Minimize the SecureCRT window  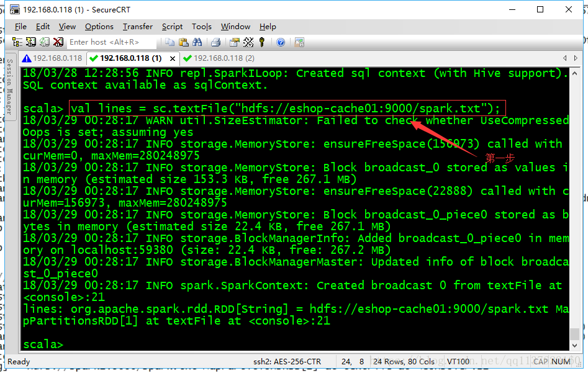[512, 9]
